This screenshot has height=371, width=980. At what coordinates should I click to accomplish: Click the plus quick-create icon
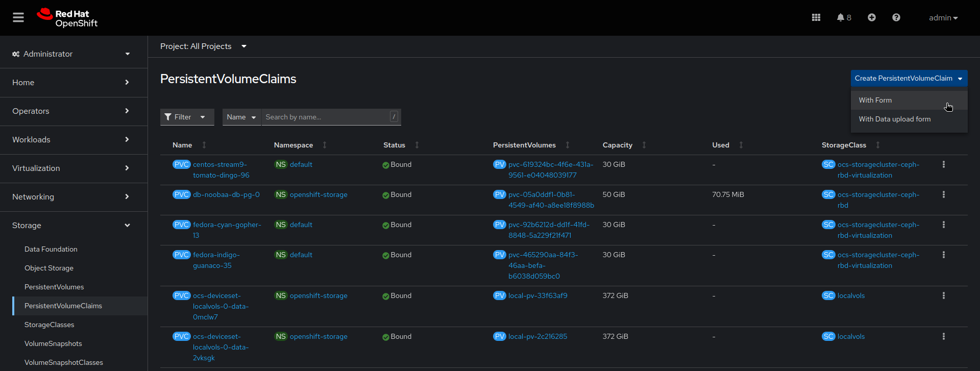point(871,18)
